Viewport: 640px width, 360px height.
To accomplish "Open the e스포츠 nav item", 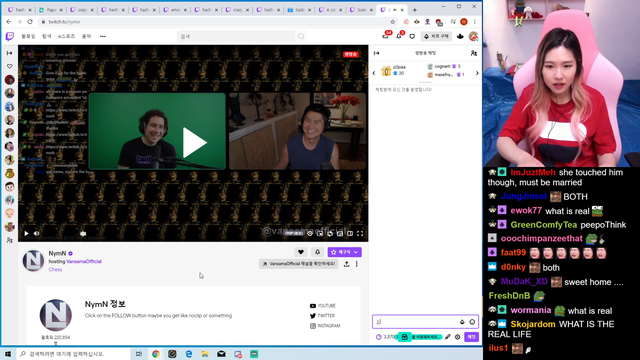I will 66,36.
